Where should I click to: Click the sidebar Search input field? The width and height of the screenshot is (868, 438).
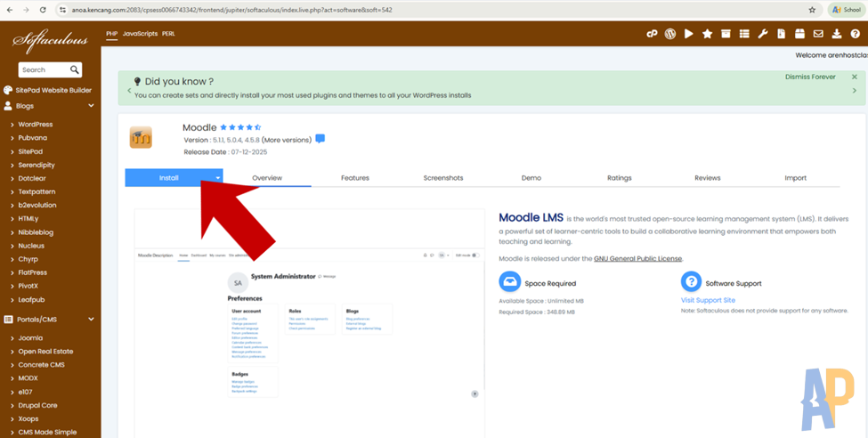(x=43, y=69)
